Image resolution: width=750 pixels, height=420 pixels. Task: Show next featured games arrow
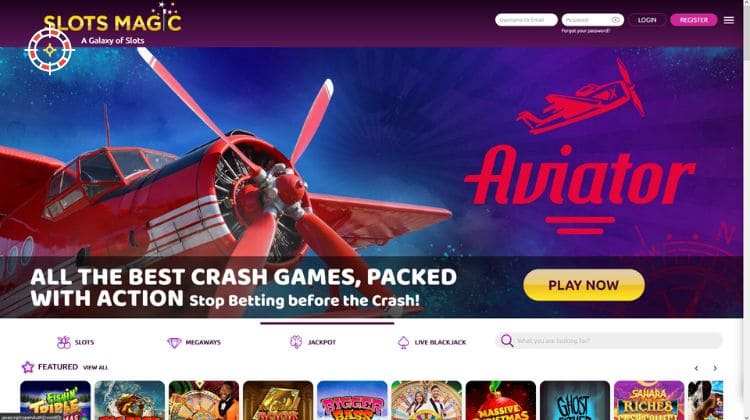(715, 368)
